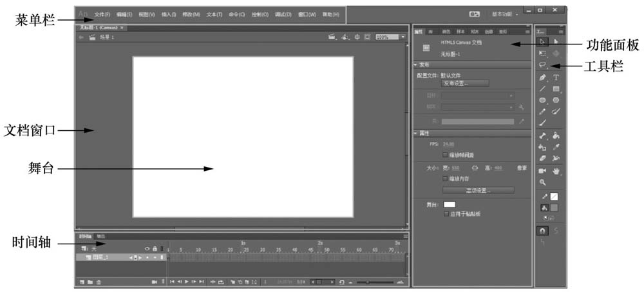644x292 pixels.
Task: Toggle the width-height link constraint
Action: tap(475, 168)
